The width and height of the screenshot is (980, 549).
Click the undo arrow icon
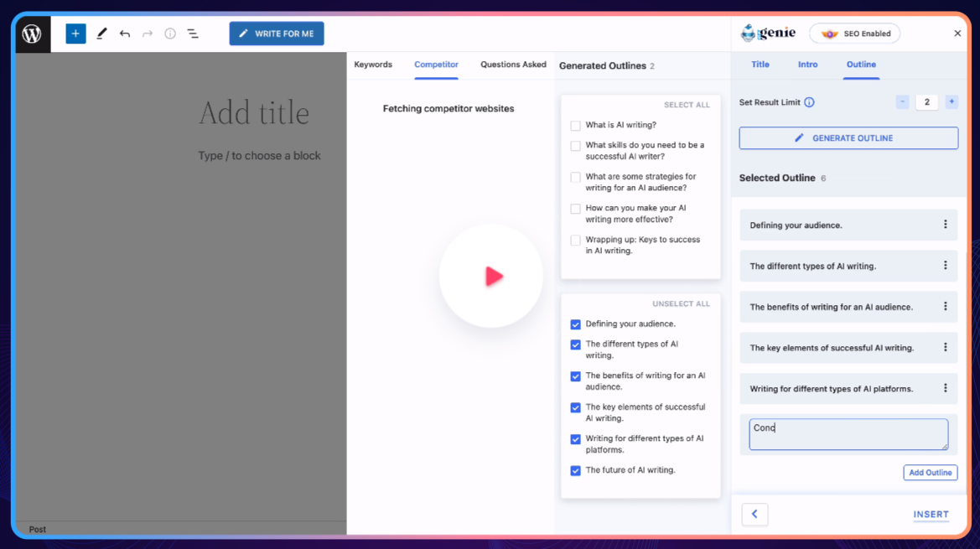124,34
